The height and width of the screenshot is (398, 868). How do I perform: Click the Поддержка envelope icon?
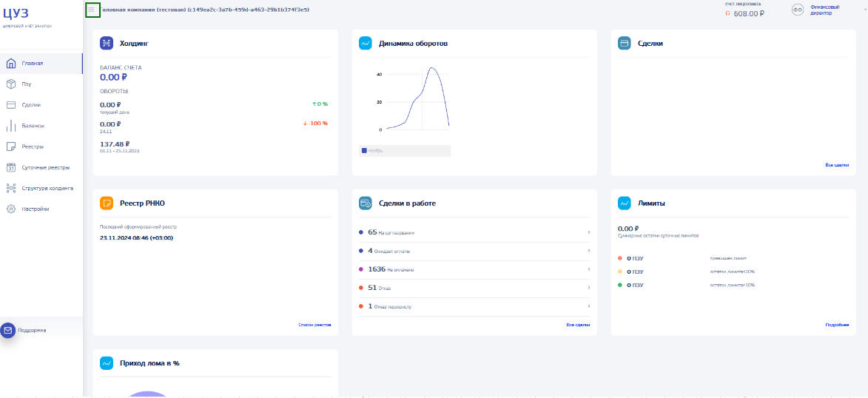[7, 330]
